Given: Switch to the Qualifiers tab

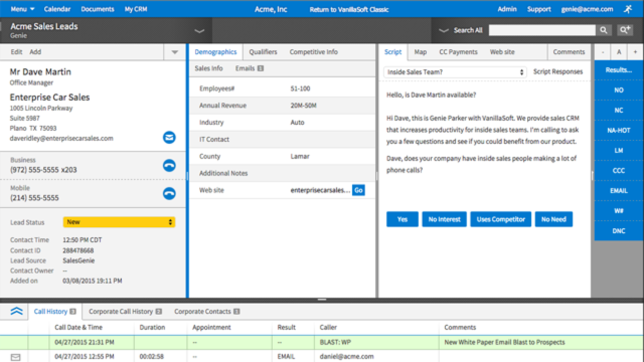Looking at the screenshot, I should tap(263, 52).
